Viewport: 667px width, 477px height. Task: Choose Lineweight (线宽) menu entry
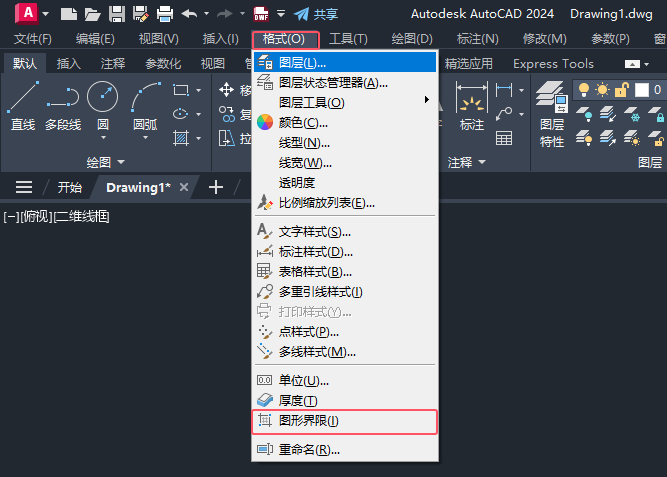click(345, 163)
